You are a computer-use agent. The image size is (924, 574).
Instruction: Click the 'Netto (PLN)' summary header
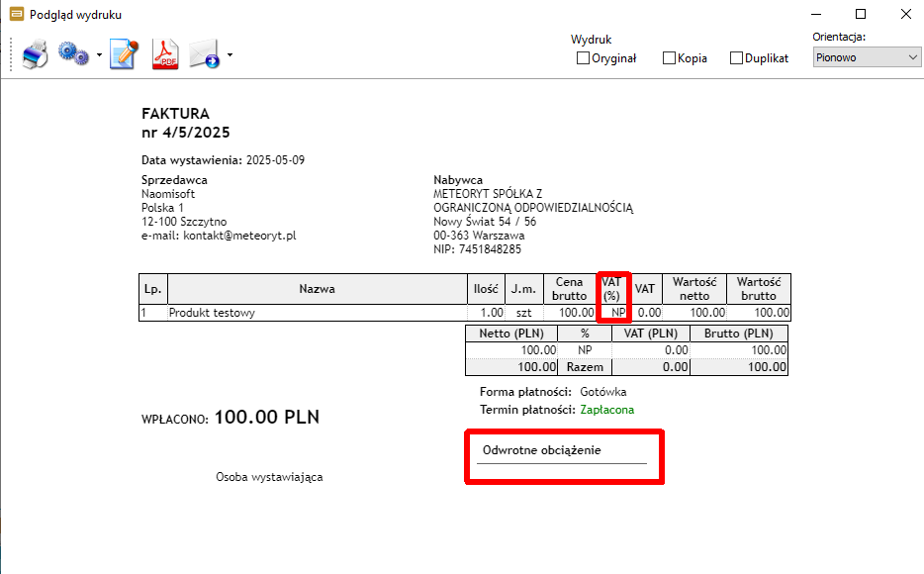[511, 334]
